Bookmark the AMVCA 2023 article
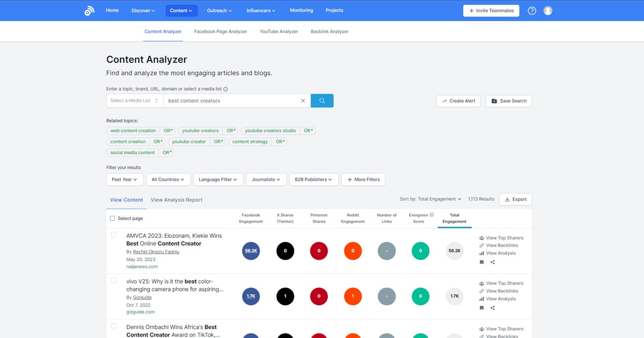644x338 pixels. pyautogui.click(x=481, y=262)
